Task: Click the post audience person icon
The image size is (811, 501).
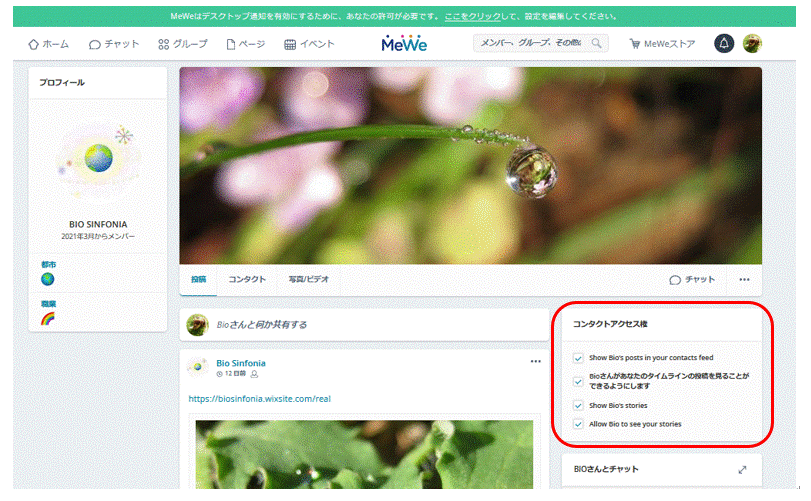Action: pyautogui.click(x=254, y=374)
